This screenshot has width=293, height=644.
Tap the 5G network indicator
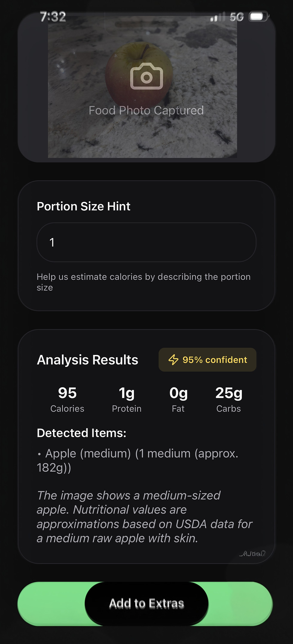tap(237, 17)
